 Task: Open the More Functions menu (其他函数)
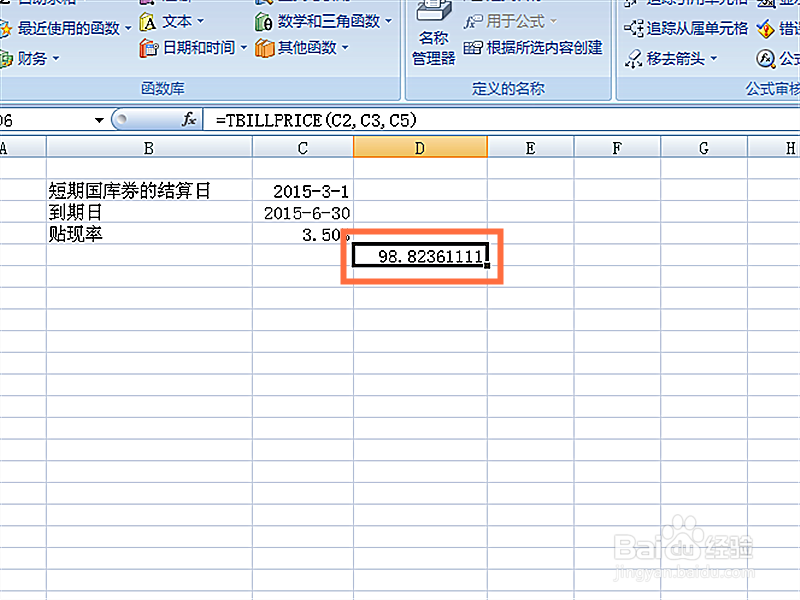tap(302, 48)
